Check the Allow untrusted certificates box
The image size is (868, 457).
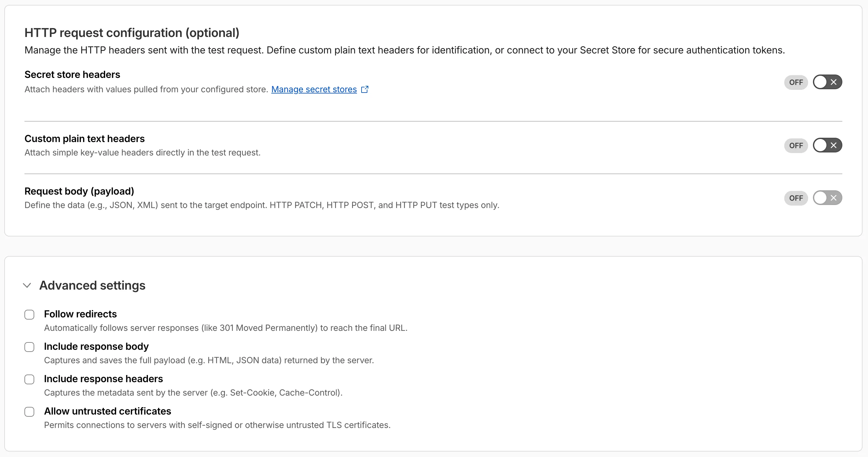click(x=29, y=411)
